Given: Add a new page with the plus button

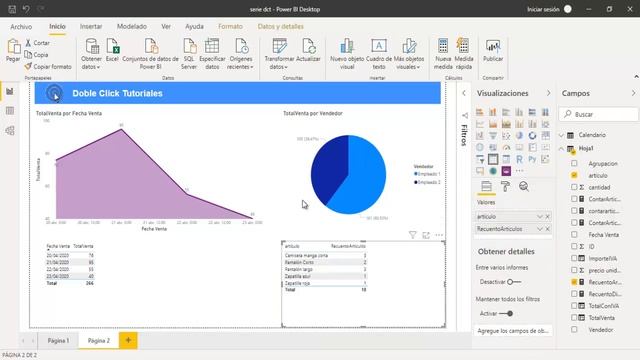Looking at the screenshot, I should pyautogui.click(x=128, y=340).
